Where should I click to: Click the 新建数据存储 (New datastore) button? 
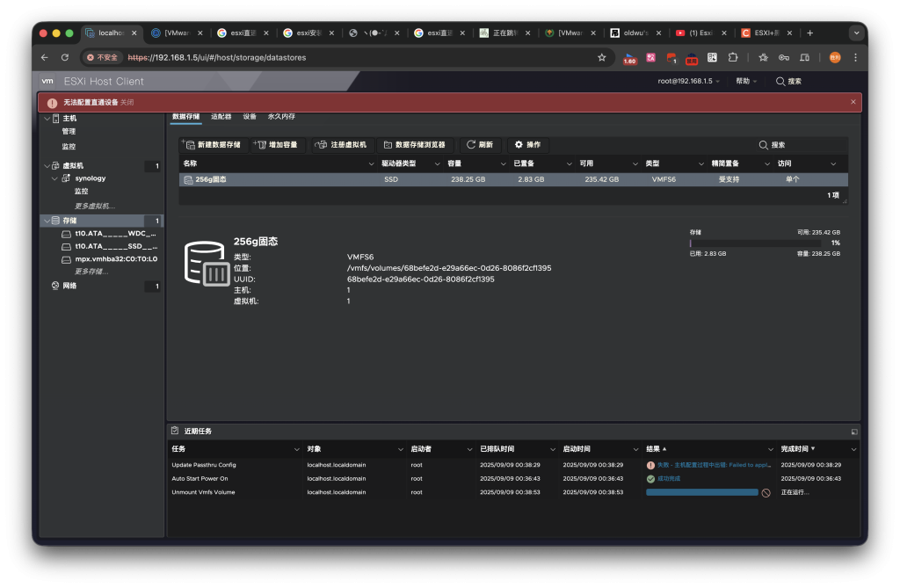coord(212,145)
